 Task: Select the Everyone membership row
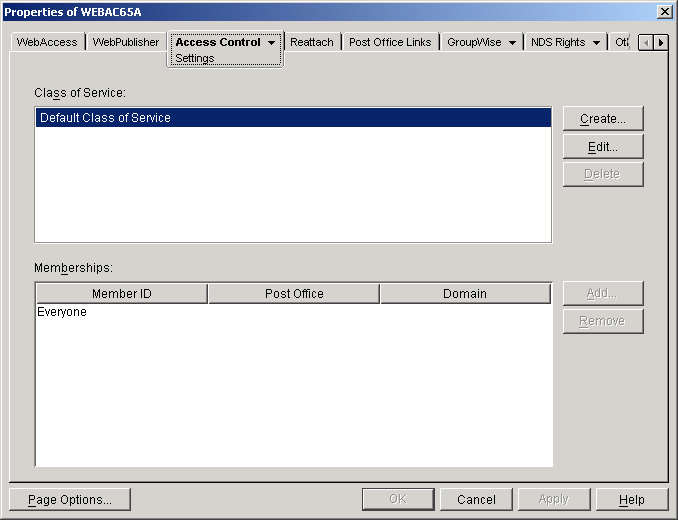tap(293, 312)
